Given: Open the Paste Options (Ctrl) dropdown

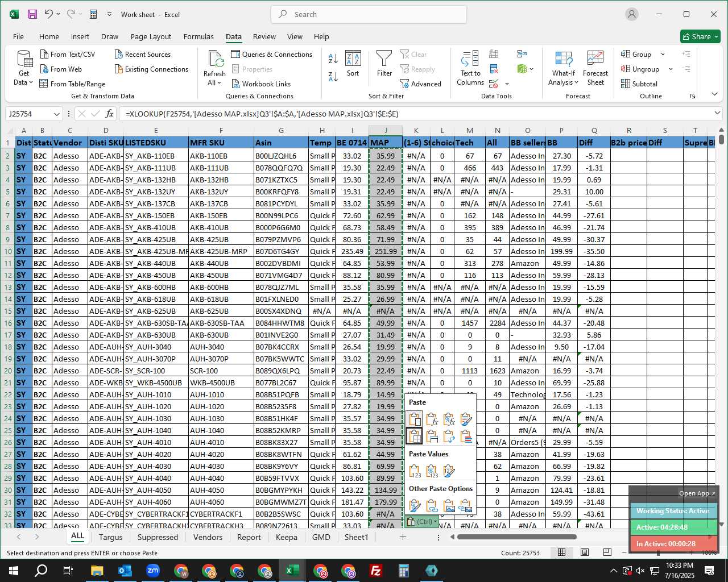Looking at the screenshot, I should [x=423, y=522].
